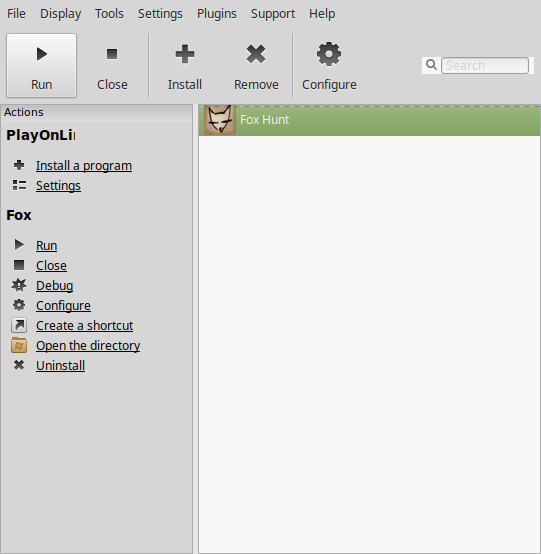Click the magnifier icon beside search

pos(431,65)
